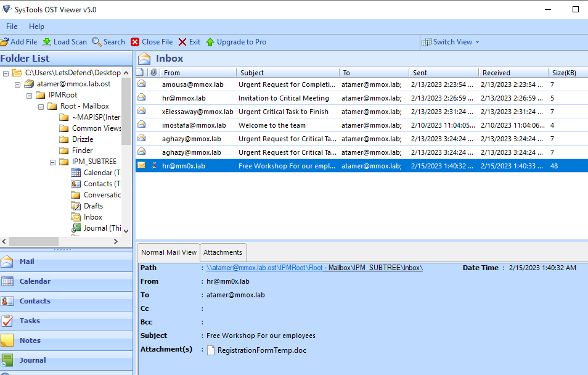Click the Load Scan toolbar icon
The height and width of the screenshot is (375, 588).
(47, 42)
